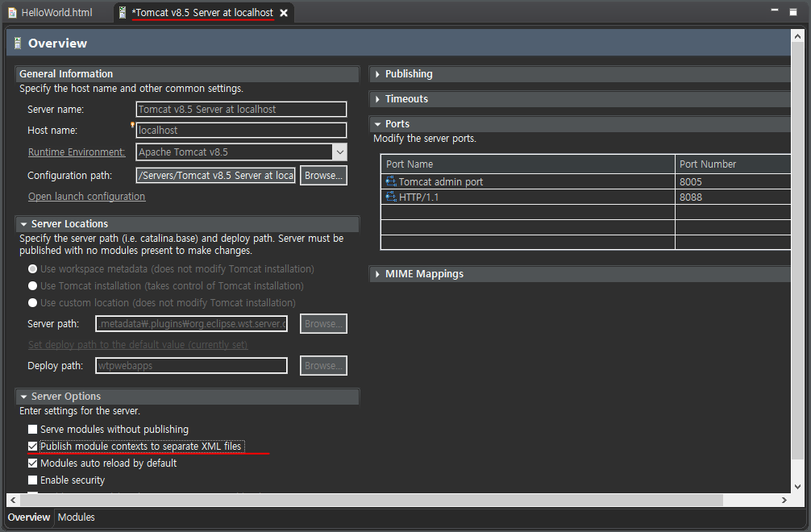
Task: Collapse the Ports section
Action: [x=377, y=124]
